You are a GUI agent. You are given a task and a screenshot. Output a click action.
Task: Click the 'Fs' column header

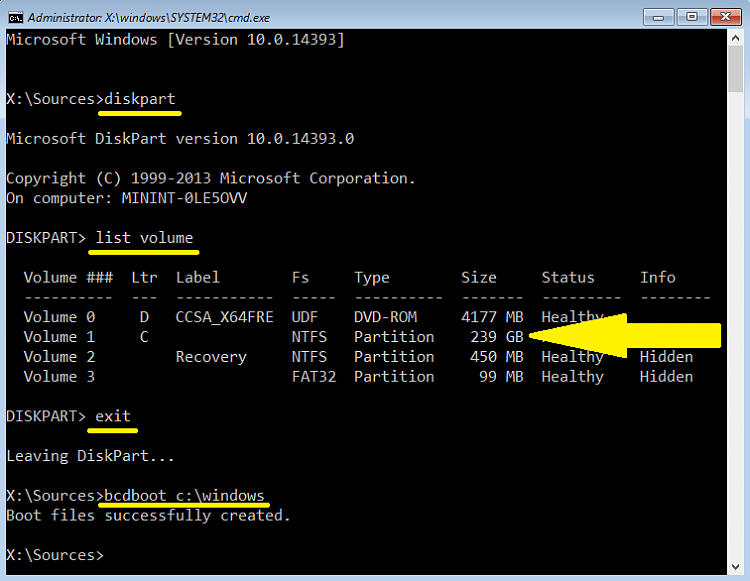pyautogui.click(x=300, y=277)
